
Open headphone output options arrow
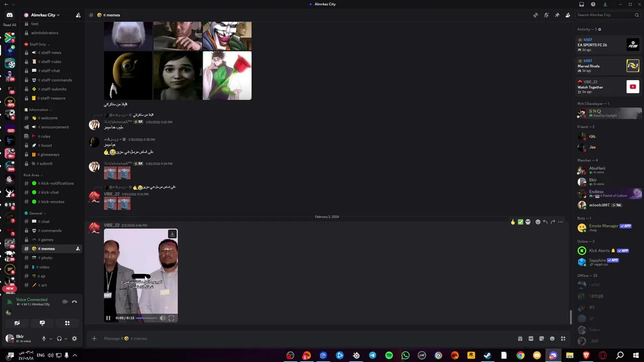(x=66, y=339)
